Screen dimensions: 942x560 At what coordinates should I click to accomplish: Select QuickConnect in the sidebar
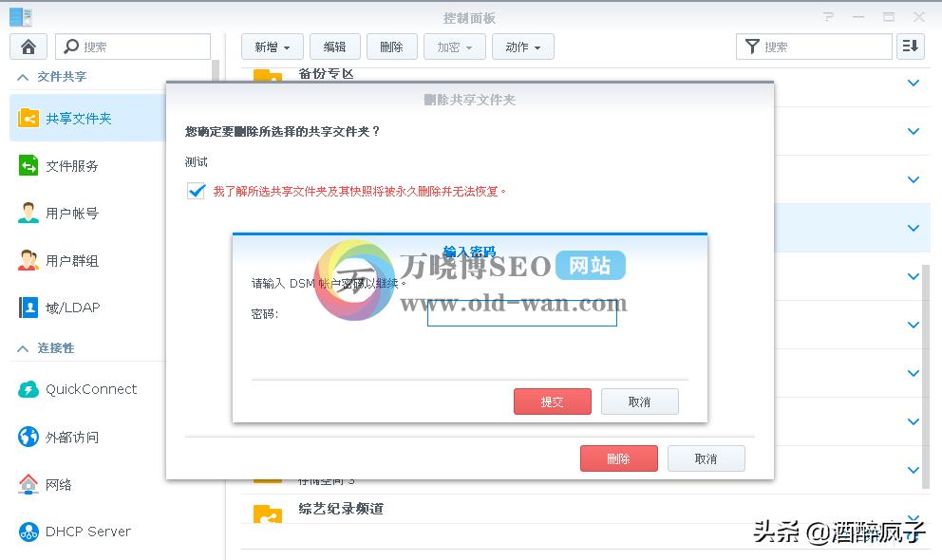pyautogui.click(x=28, y=389)
